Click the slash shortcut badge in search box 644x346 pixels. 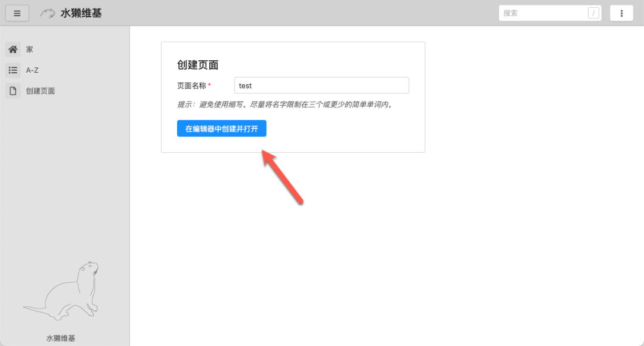coord(592,13)
